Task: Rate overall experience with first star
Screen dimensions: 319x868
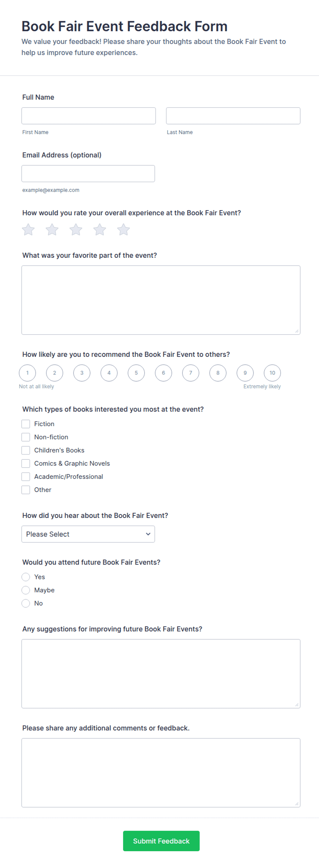Action: point(28,230)
